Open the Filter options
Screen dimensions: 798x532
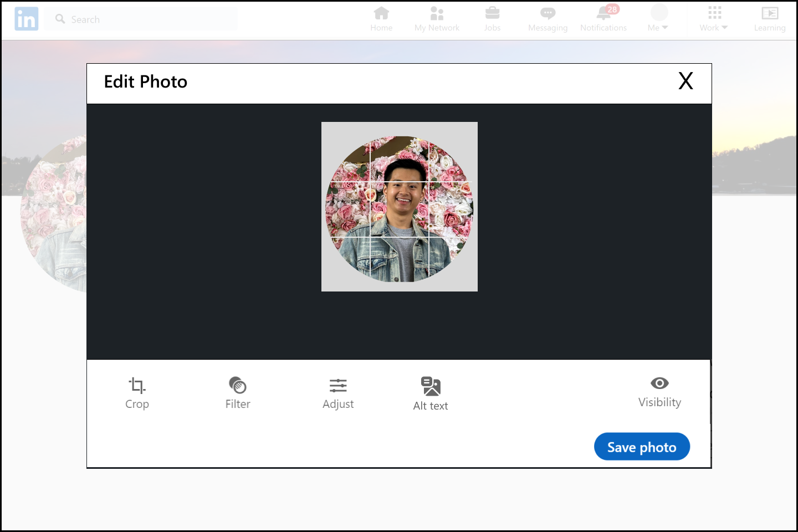[238, 393]
